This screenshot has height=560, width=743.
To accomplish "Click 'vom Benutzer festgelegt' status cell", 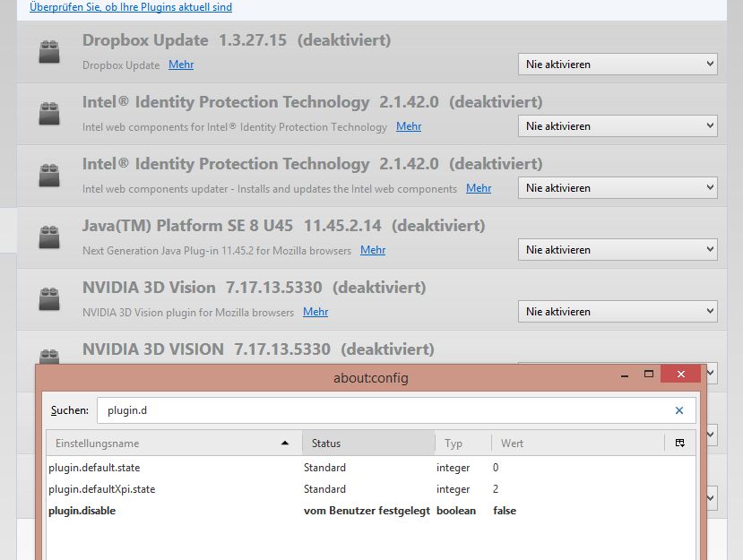I will coord(367,511).
